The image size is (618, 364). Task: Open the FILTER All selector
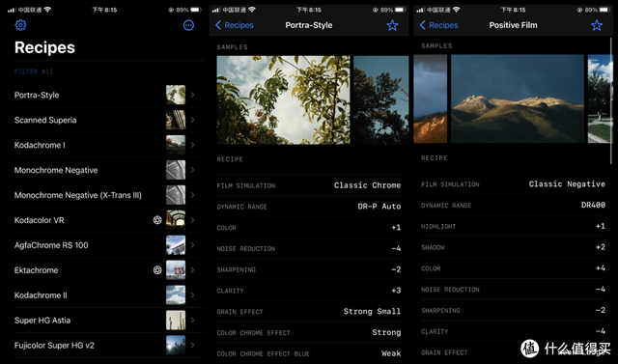[x=34, y=71]
